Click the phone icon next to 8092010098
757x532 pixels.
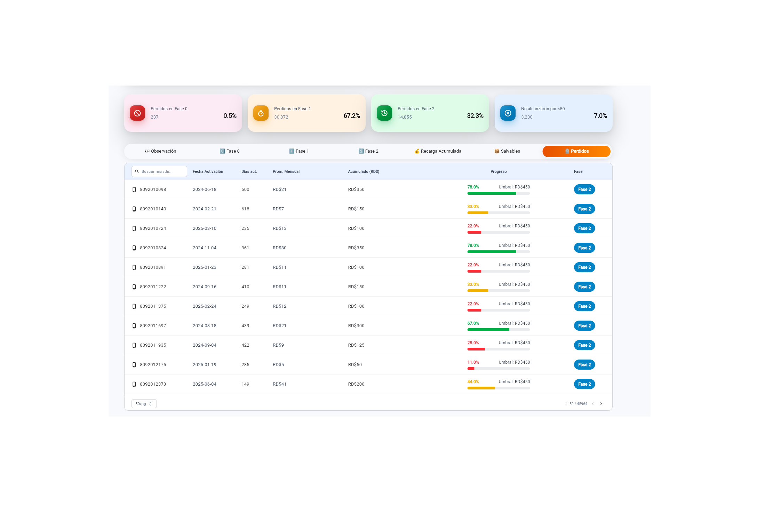tap(134, 190)
